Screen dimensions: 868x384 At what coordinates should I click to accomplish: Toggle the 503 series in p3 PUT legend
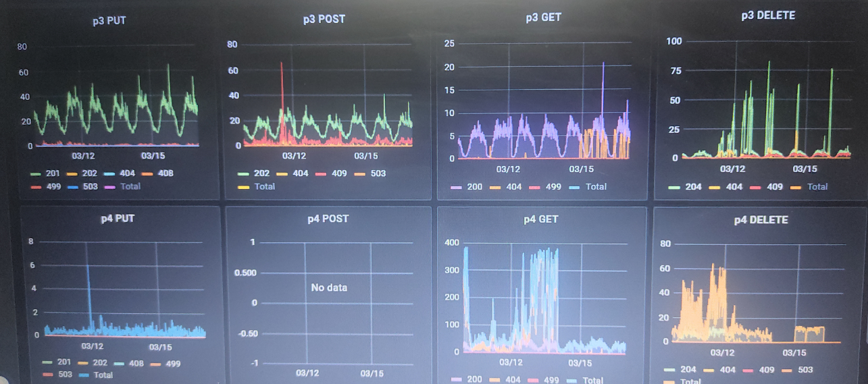pos(82,186)
